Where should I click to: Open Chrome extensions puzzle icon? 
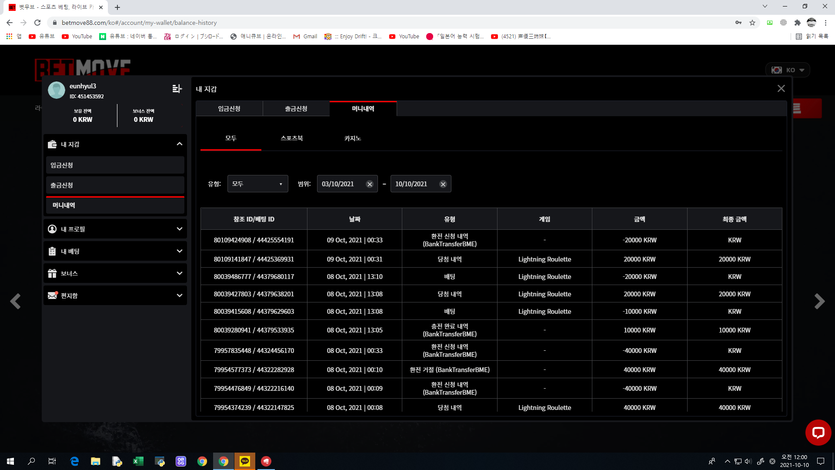(x=797, y=23)
